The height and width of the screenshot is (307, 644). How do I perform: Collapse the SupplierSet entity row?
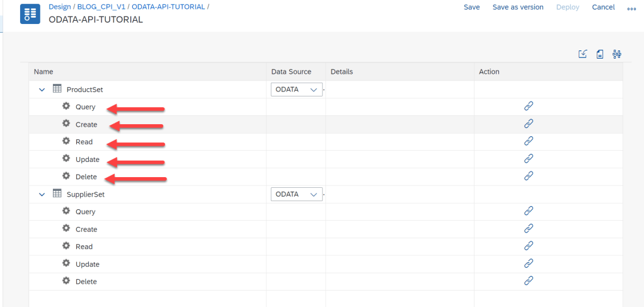[x=42, y=194]
